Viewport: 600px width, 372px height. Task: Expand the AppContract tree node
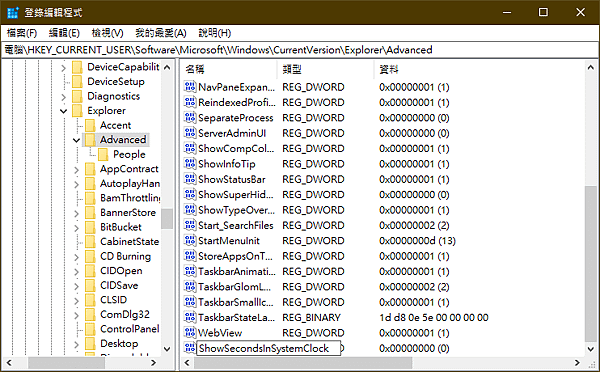77,170
